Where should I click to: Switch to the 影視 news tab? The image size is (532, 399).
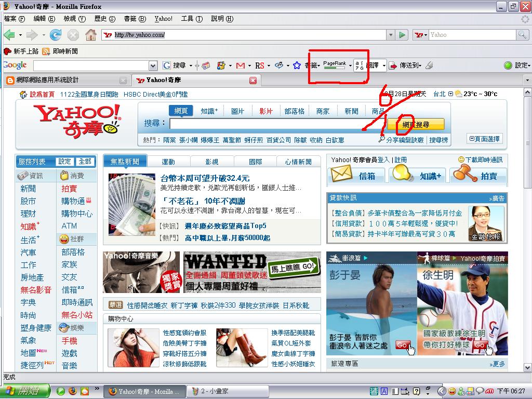pos(212,162)
